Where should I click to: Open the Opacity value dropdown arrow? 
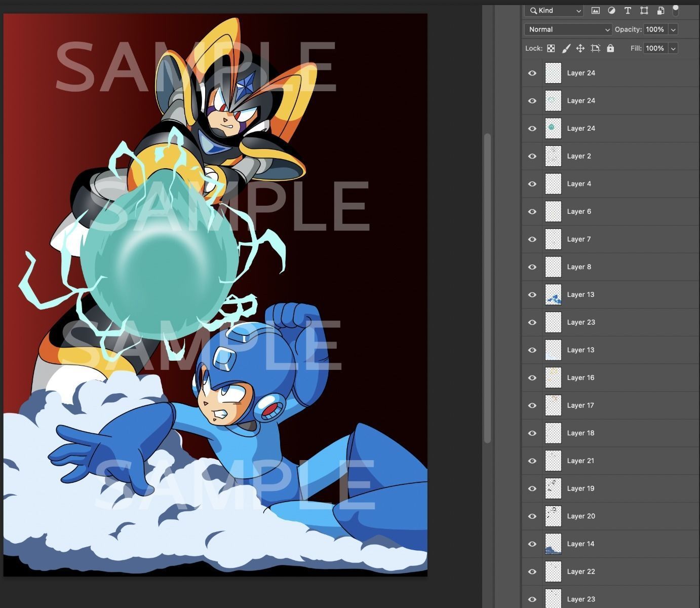[x=673, y=29]
